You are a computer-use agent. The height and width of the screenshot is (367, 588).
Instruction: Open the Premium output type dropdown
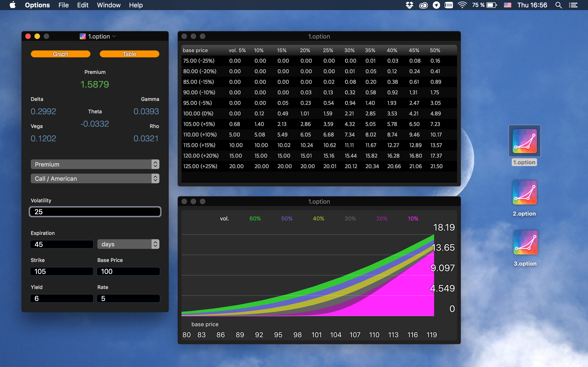[95, 164]
